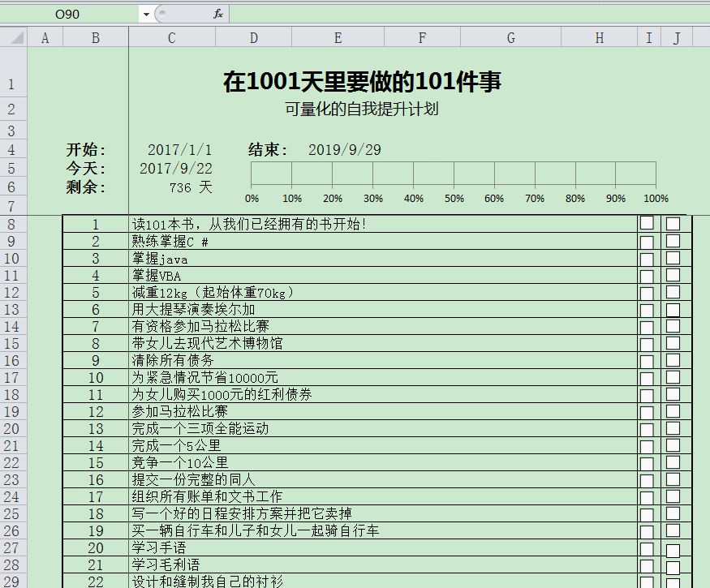Select cell 为紧急情况节省10000元

click(383, 377)
